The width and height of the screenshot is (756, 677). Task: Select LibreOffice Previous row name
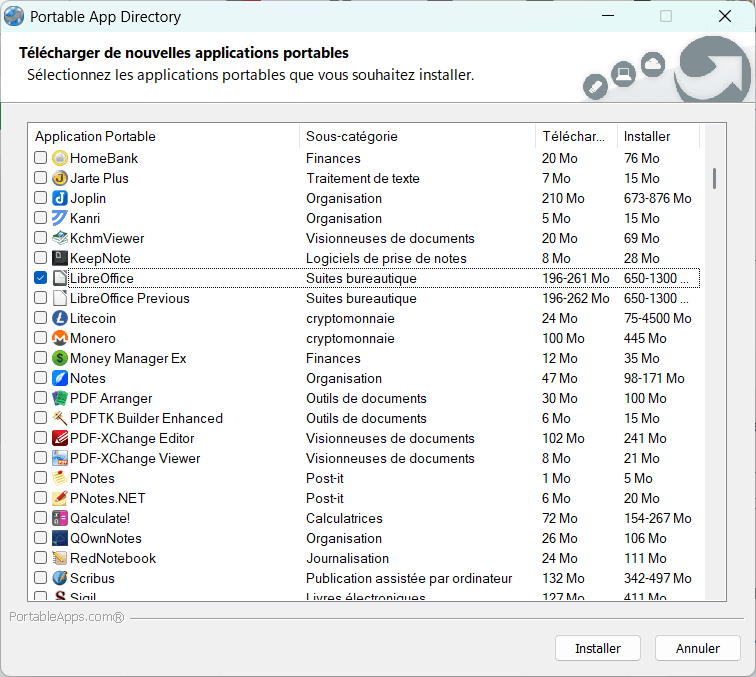click(x=130, y=298)
